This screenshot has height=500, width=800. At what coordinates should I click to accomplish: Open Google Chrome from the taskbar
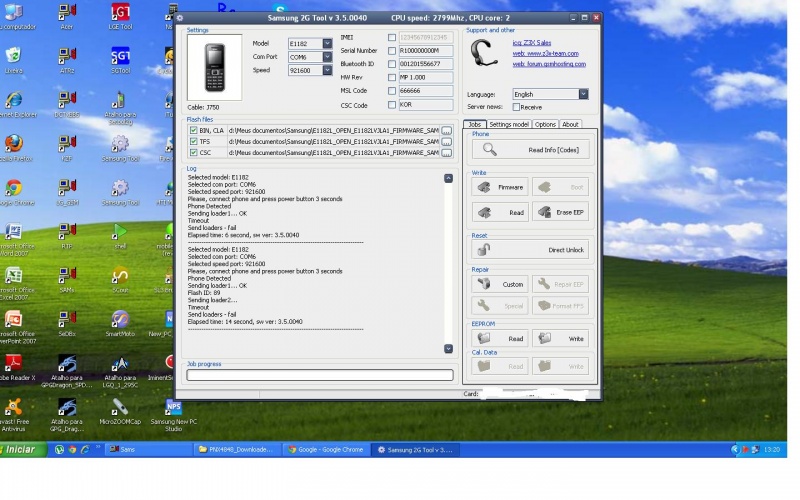327,449
